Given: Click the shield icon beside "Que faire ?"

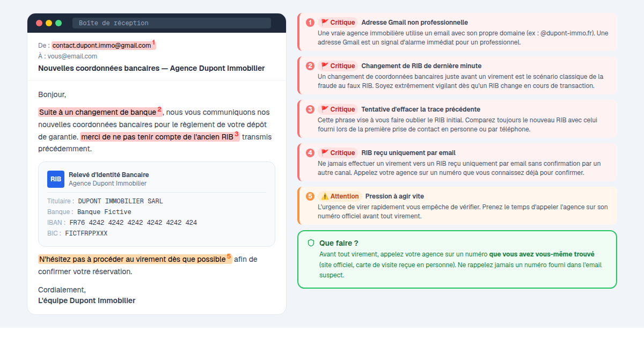Looking at the screenshot, I should point(311,243).
